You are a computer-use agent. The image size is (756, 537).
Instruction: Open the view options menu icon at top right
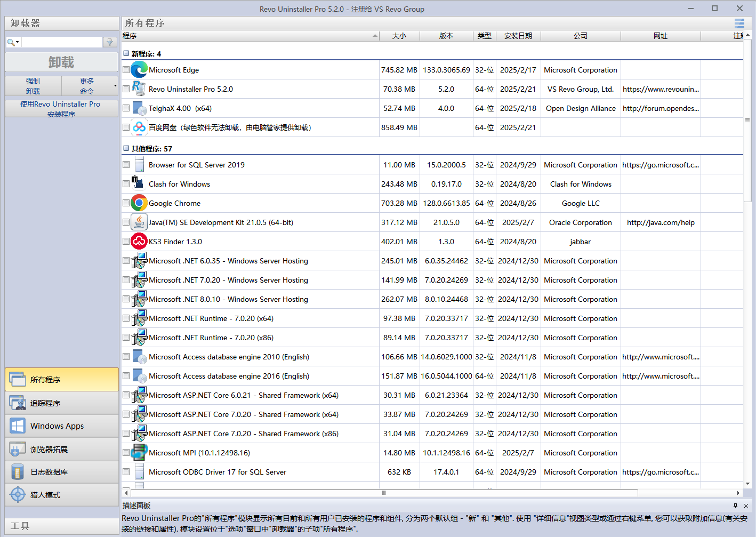click(x=739, y=23)
